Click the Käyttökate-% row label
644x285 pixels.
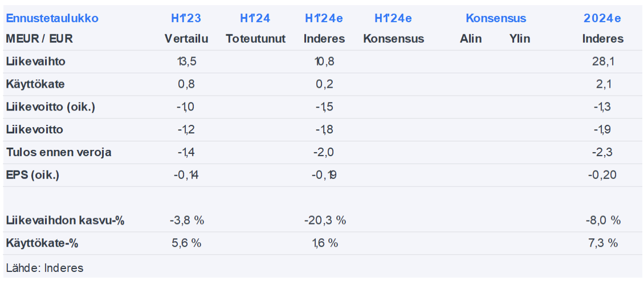tap(42, 243)
